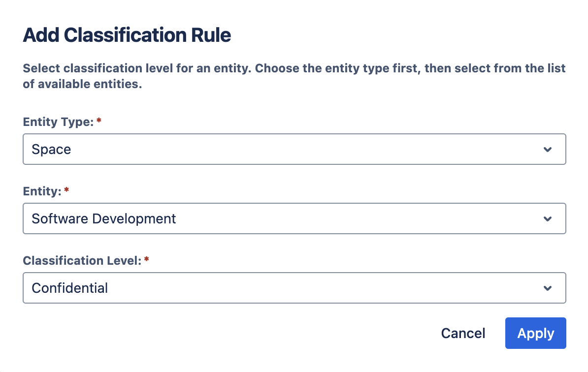Click the red asterisk beside Entity Type
This screenshot has height=372, width=588.
coord(99,122)
